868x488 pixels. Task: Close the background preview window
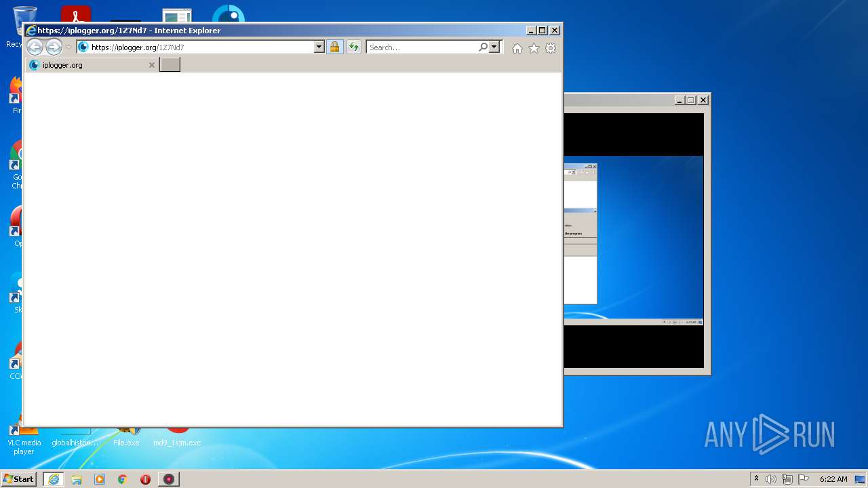pos(703,100)
